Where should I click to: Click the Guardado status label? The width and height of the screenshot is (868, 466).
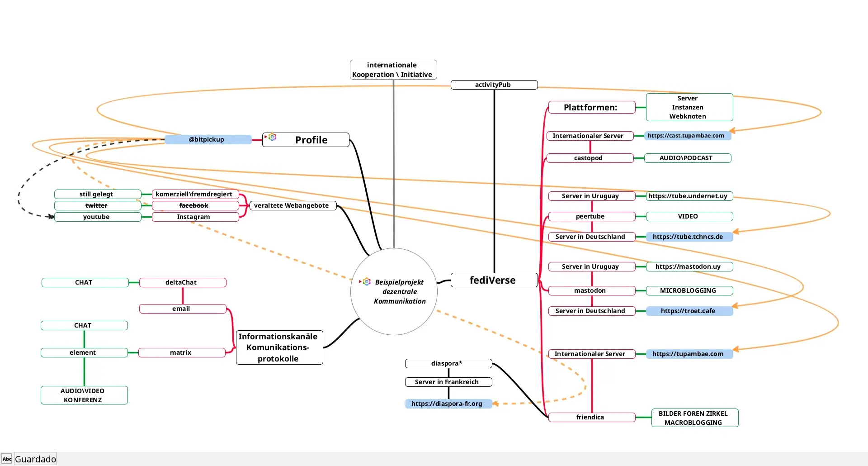tap(35, 459)
